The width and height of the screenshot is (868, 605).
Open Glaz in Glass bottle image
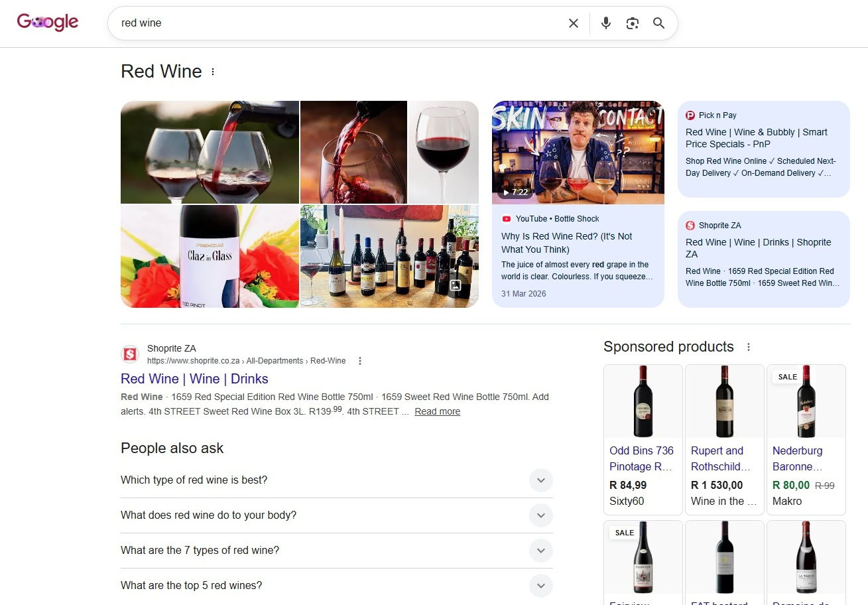click(210, 256)
